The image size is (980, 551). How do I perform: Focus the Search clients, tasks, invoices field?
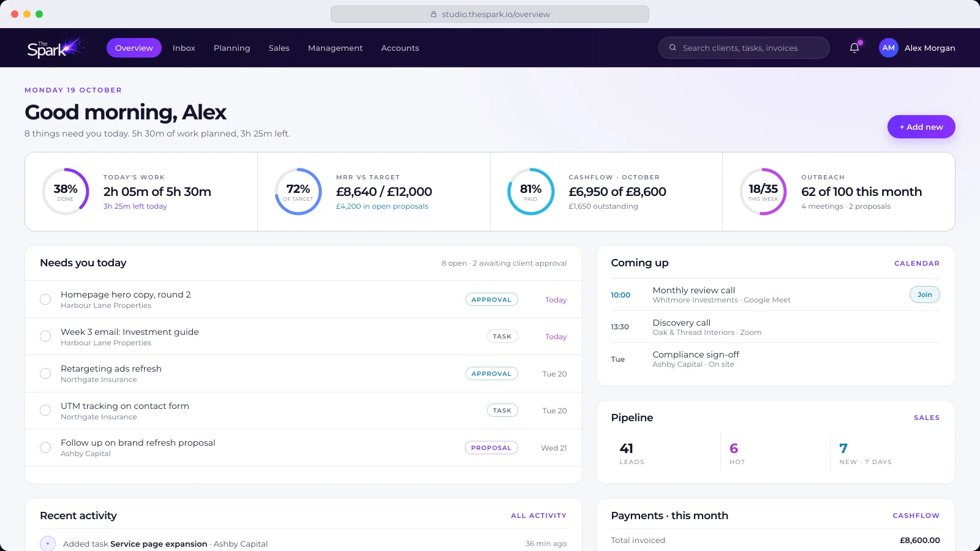click(744, 48)
